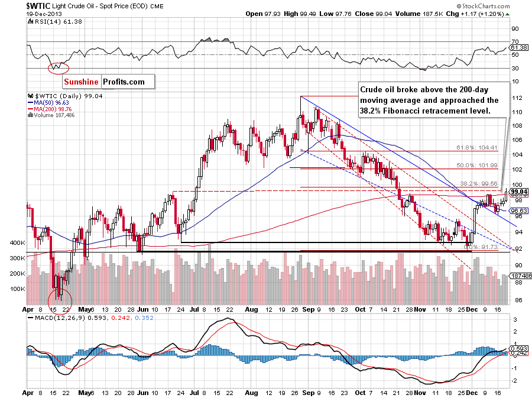The width and height of the screenshot is (532, 398).
Task: Click the 187486 volume value tag
Action: coord(521,276)
